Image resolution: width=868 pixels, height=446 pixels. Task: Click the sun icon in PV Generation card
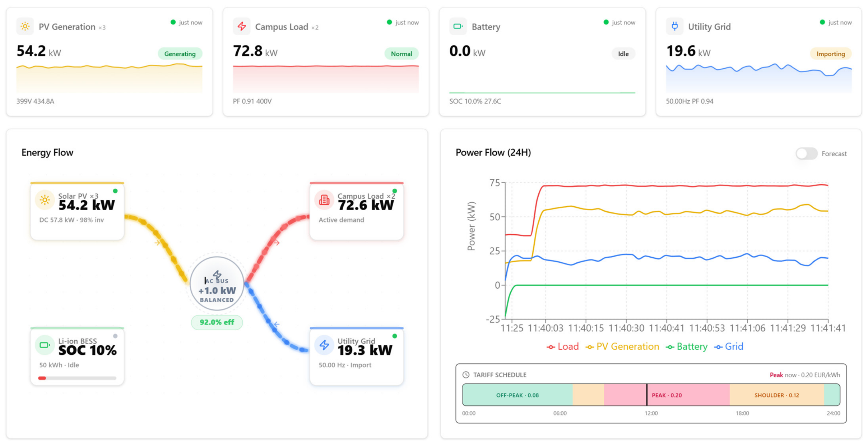[25, 27]
